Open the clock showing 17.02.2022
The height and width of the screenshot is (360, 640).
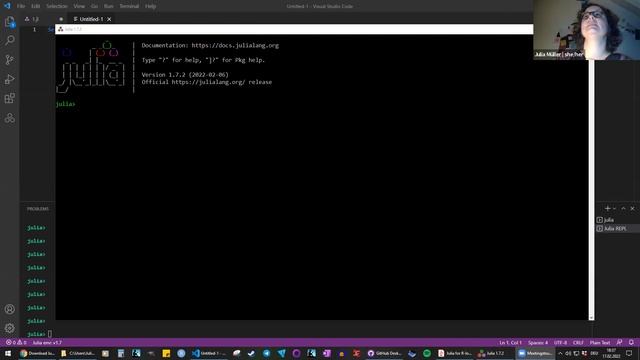[x=611, y=353]
